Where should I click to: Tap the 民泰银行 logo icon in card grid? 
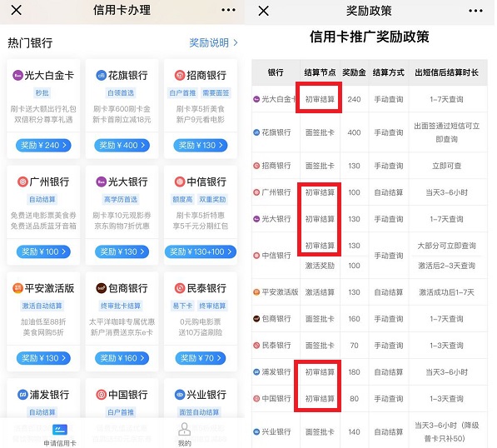click(x=179, y=288)
